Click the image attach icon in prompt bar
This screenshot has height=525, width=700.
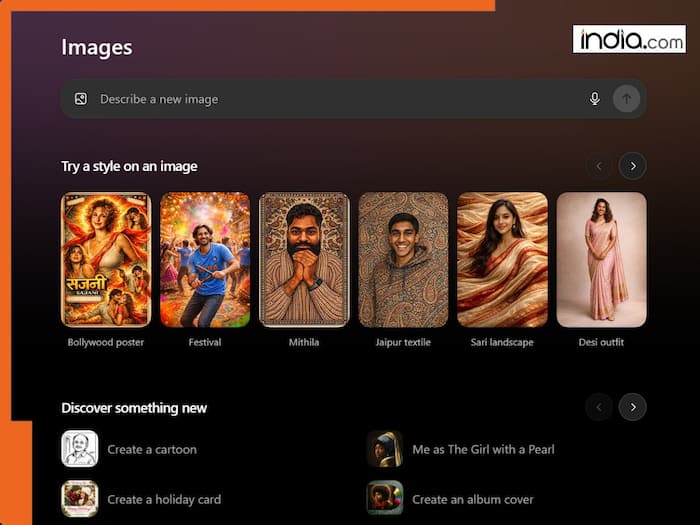pyautogui.click(x=81, y=99)
